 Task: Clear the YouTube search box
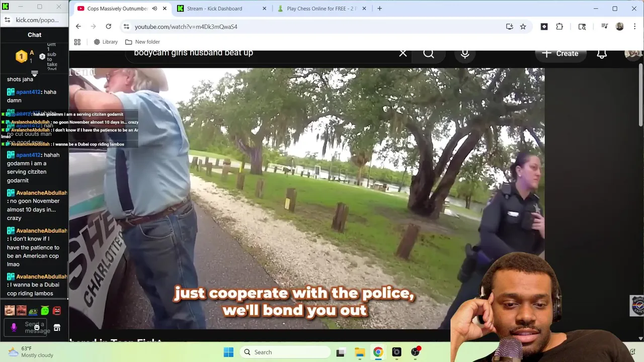(403, 53)
